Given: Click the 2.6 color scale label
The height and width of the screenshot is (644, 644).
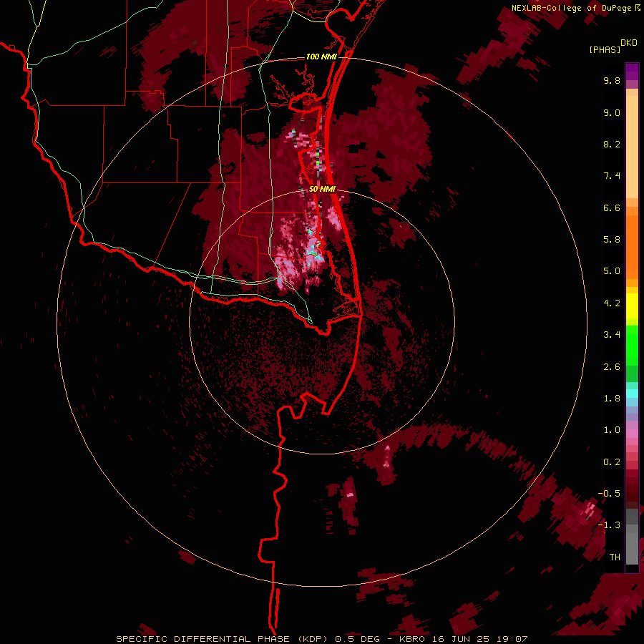Looking at the screenshot, I should tap(612, 367).
